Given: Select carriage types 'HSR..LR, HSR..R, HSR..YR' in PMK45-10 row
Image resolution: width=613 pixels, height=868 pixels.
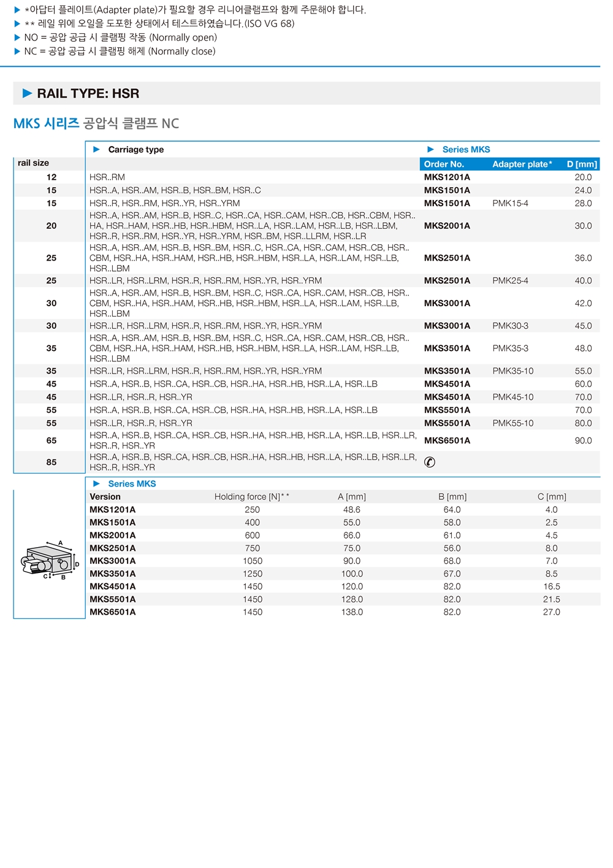Looking at the screenshot, I should (141, 397).
